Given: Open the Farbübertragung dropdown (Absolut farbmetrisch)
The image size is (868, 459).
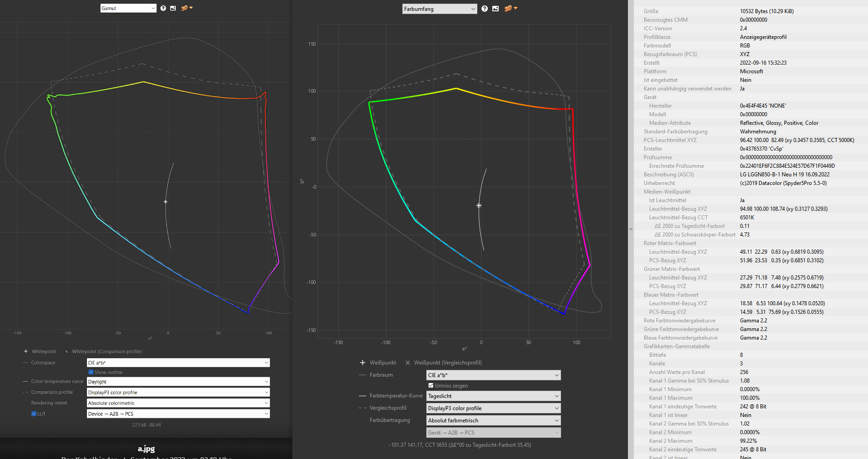Looking at the screenshot, I should tap(493, 421).
